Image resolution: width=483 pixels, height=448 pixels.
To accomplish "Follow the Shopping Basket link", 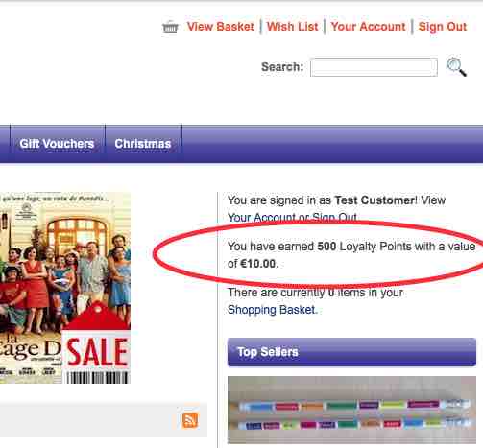I will tap(272, 310).
